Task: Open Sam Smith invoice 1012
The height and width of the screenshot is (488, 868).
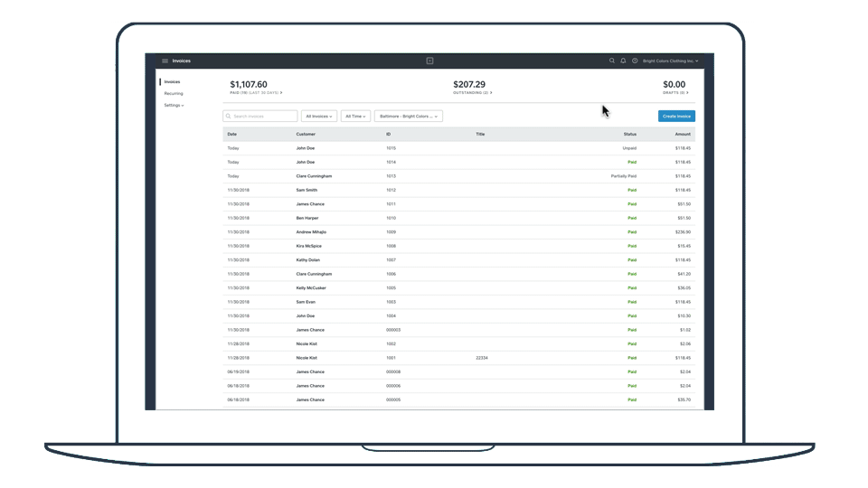Action: 459,190
